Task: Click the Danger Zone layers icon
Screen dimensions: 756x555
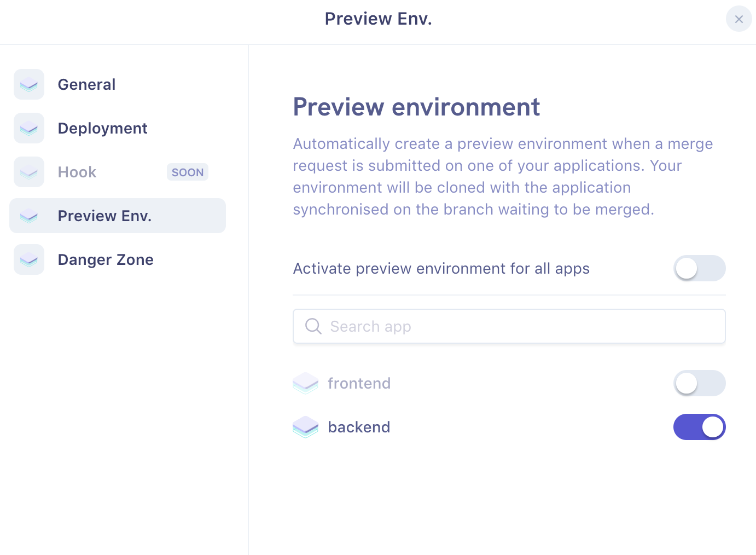Action: click(29, 259)
